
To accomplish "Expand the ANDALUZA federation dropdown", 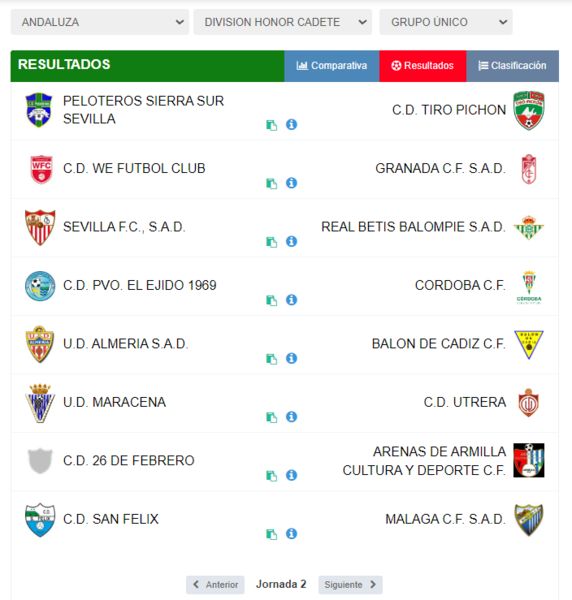I will point(100,22).
